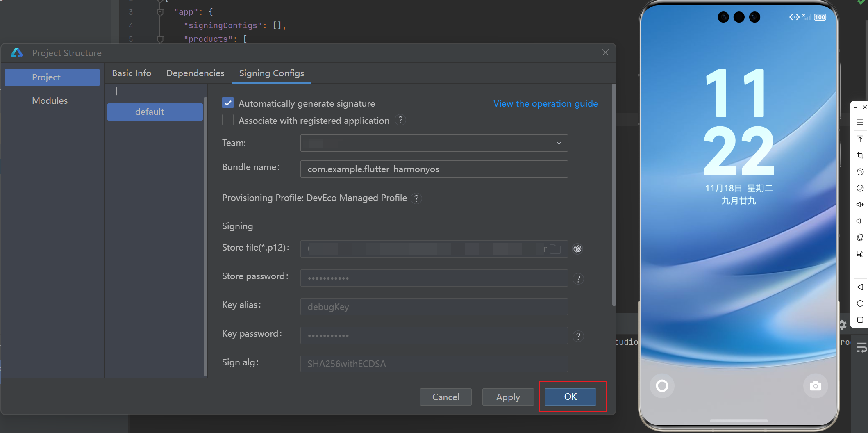Uncheck Automatically generate signature

228,103
